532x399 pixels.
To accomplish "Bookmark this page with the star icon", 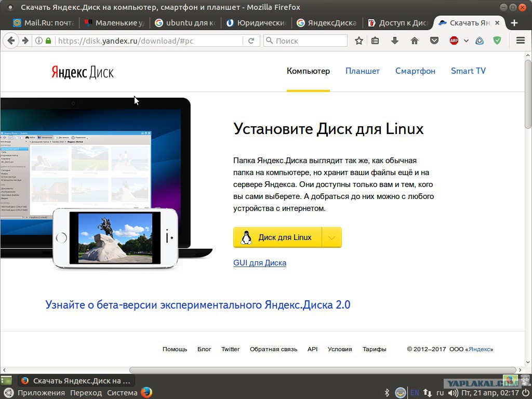I will [x=358, y=41].
